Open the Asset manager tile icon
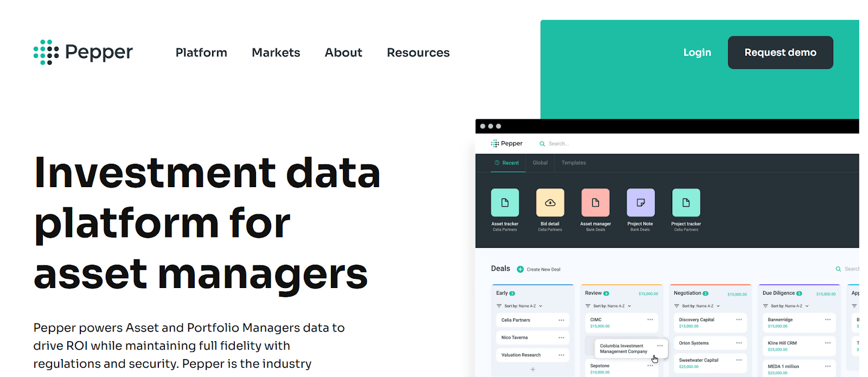 coord(596,203)
